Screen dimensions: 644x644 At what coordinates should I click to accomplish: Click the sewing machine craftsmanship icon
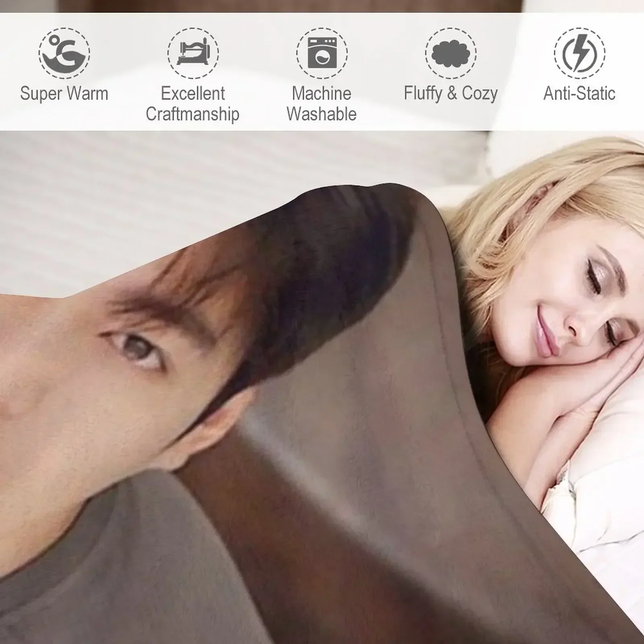click(x=193, y=53)
